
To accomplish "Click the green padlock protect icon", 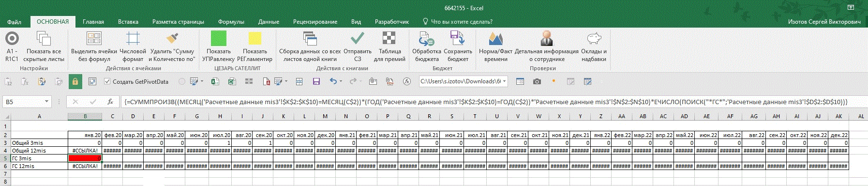I will pyautogui.click(x=75, y=81).
